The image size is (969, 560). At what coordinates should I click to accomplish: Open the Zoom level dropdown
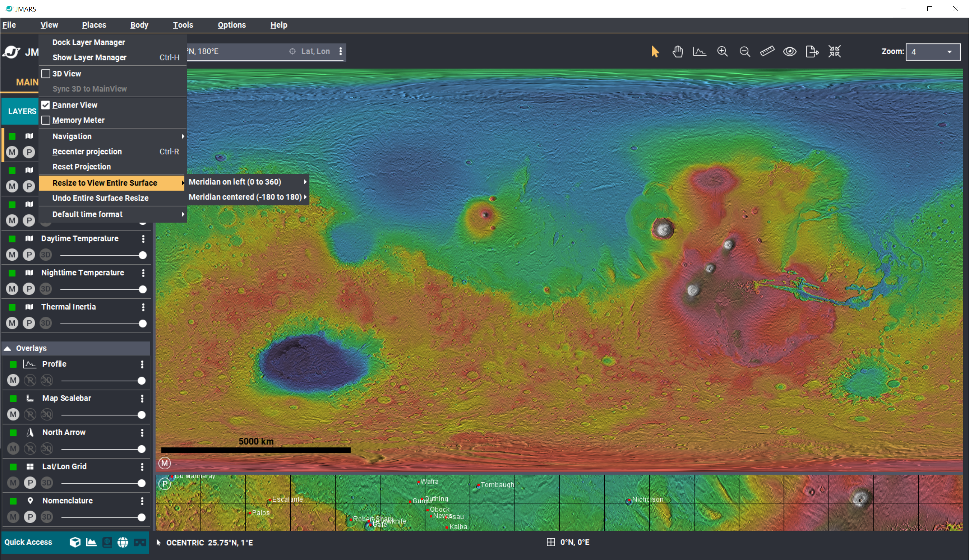tap(933, 52)
